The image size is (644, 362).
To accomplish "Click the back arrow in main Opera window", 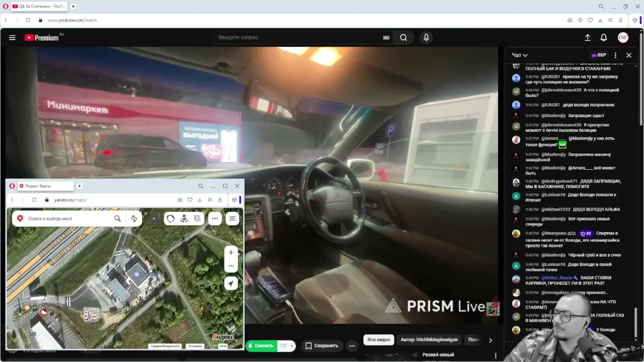I will [6, 20].
